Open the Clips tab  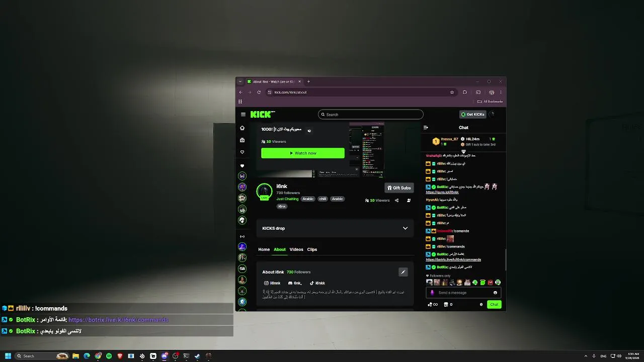312,249
